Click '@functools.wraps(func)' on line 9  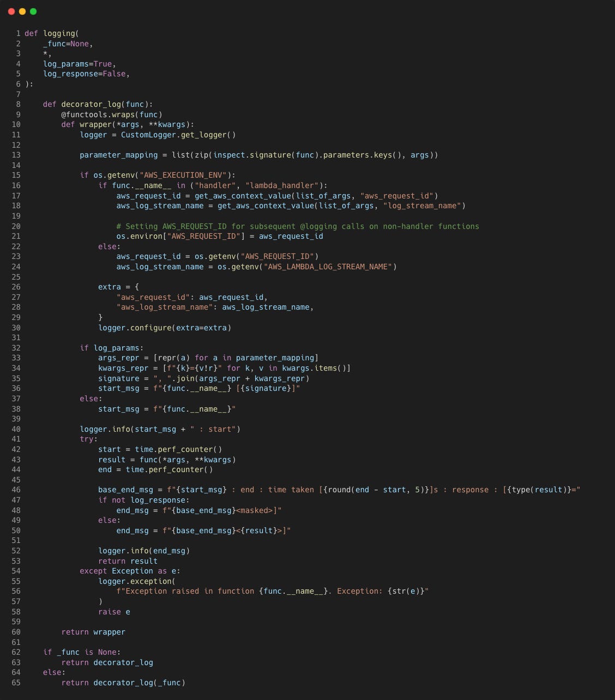point(112,114)
